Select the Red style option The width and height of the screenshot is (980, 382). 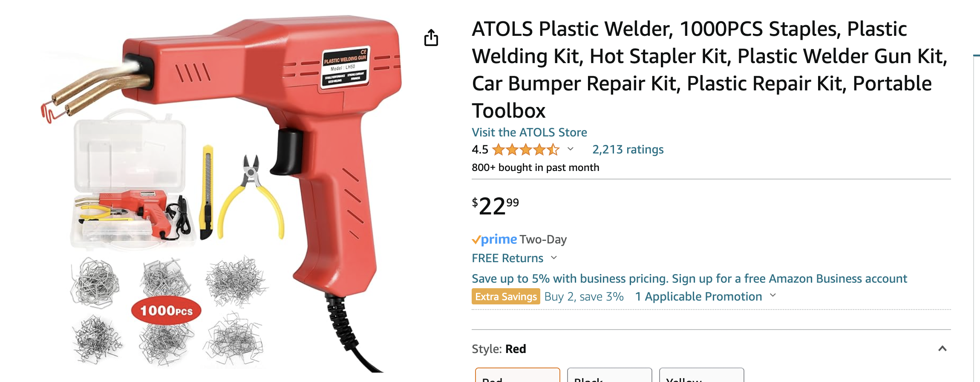point(517,375)
